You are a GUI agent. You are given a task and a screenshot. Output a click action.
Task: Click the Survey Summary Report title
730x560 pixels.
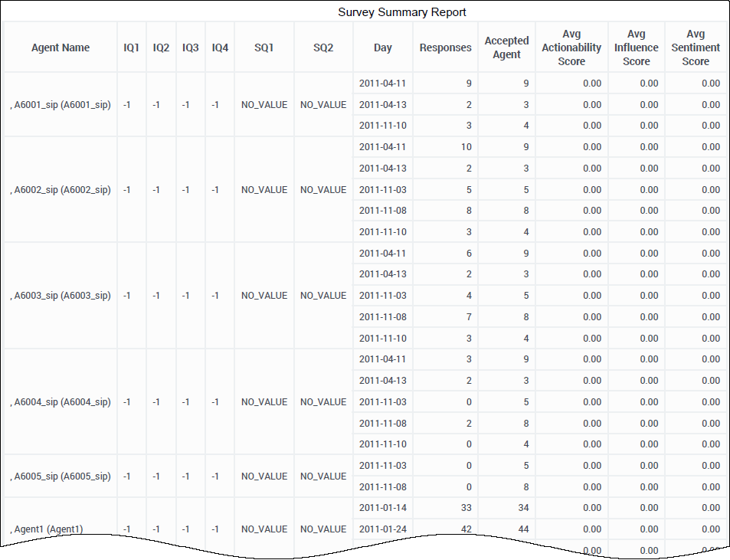[402, 12]
